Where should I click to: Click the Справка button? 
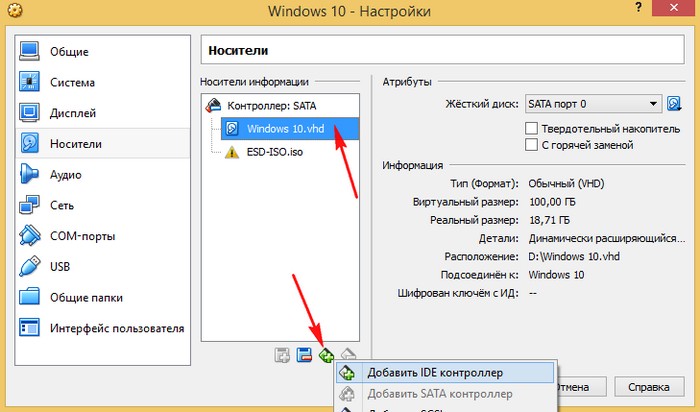(x=642, y=385)
